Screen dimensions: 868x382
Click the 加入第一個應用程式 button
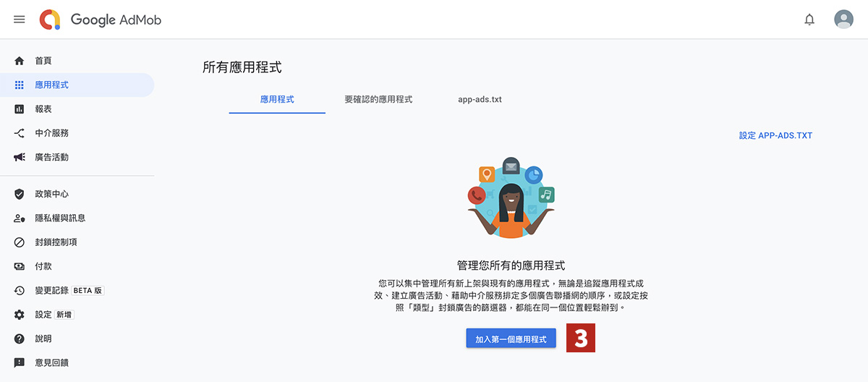(511, 339)
